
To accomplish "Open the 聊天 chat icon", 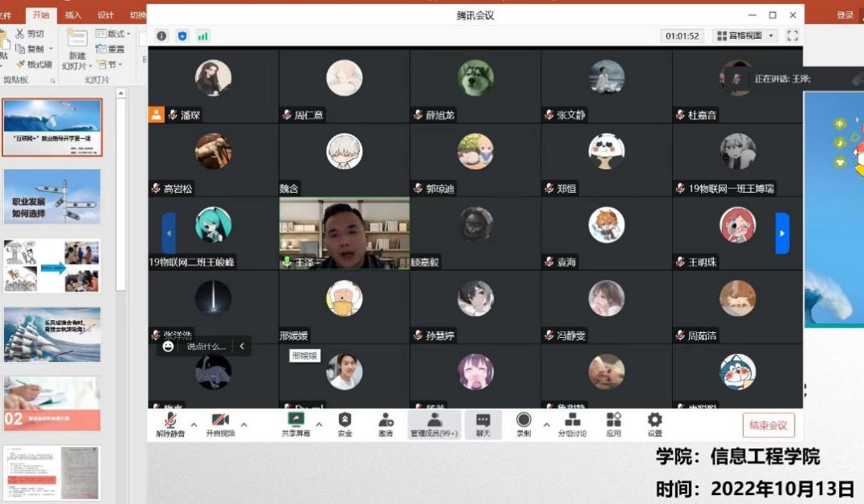I will click(x=482, y=420).
